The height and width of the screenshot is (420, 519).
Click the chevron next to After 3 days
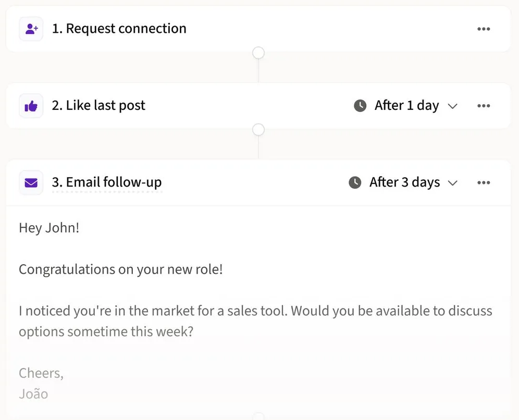[452, 183]
